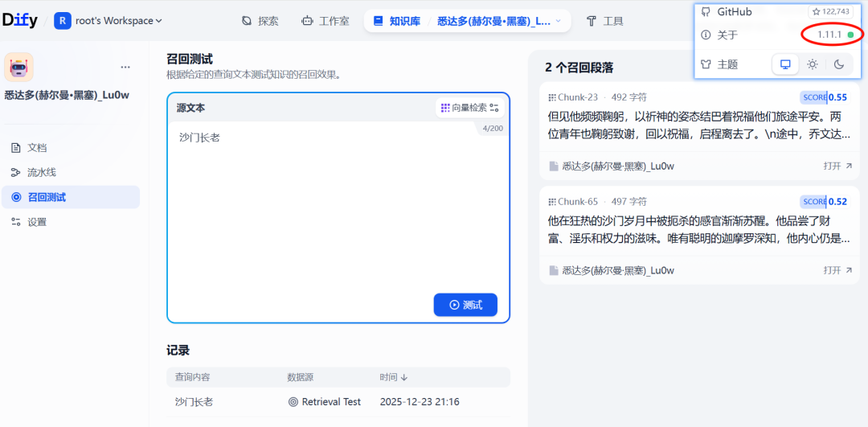Click the 497 字符 label on Chunk-65
868x427 pixels.
click(628, 202)
